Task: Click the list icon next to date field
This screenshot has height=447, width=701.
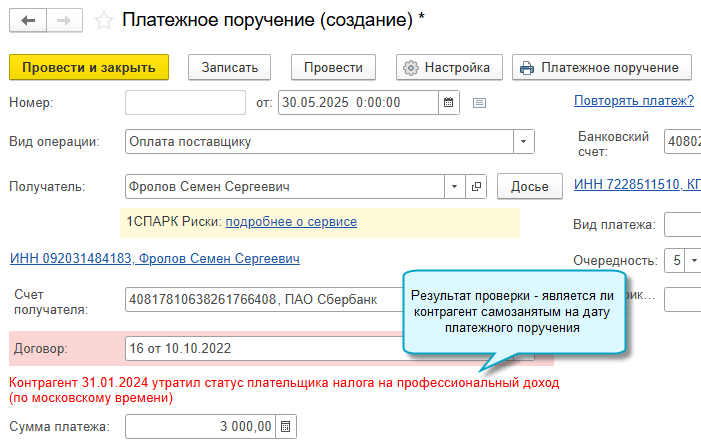Action: (479, 102)
